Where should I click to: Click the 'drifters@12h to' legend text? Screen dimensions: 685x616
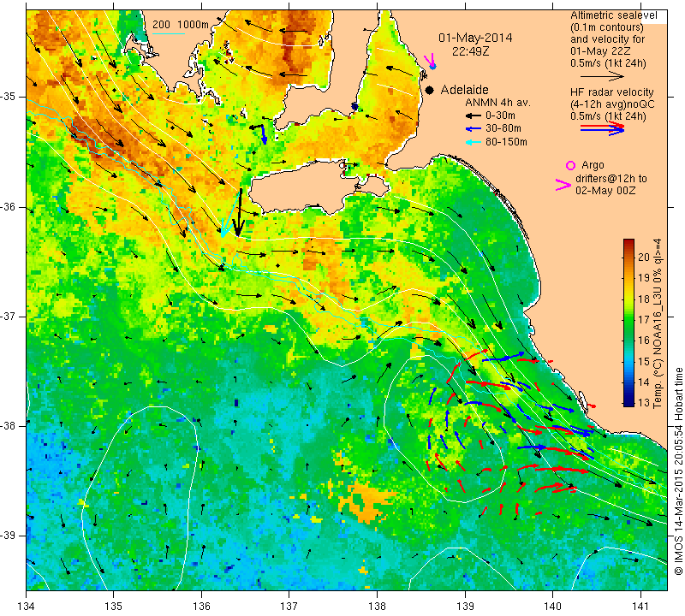[x=611, y=179]
